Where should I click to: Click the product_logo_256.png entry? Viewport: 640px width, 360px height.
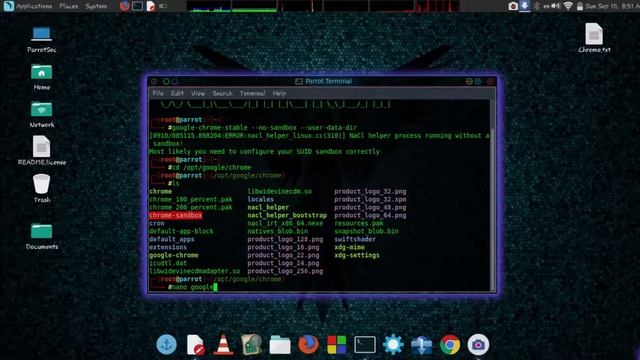click(x=285, y=271)
